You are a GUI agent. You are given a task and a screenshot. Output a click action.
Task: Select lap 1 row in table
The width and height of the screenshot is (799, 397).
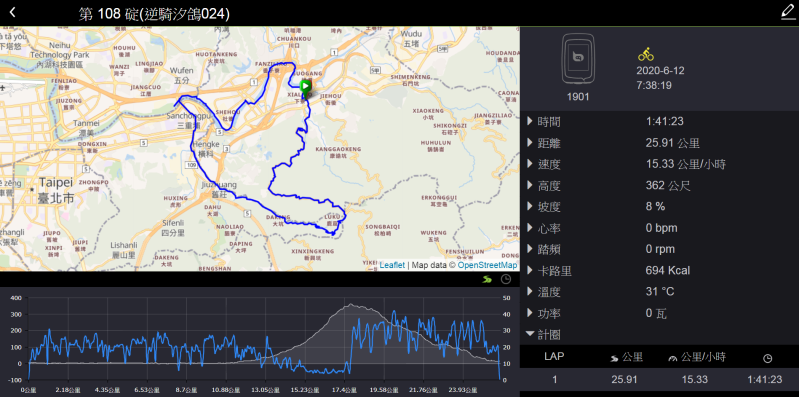pyautogui.click(x=659, y=379)
